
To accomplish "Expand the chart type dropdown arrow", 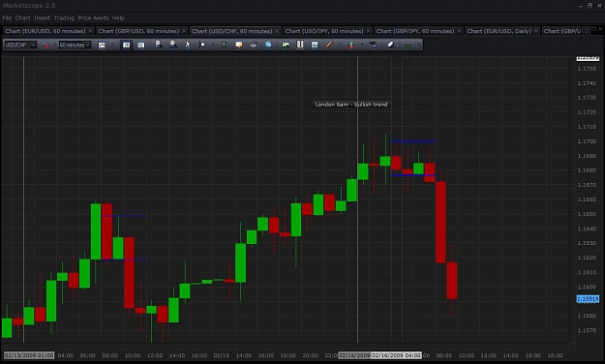I will coord(112,45).
